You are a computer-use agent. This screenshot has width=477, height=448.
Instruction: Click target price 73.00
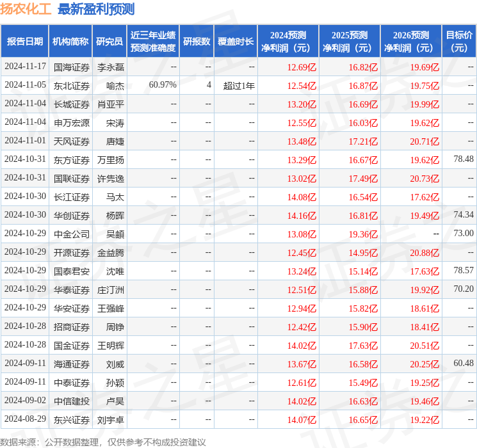click(x=464, y=233)
